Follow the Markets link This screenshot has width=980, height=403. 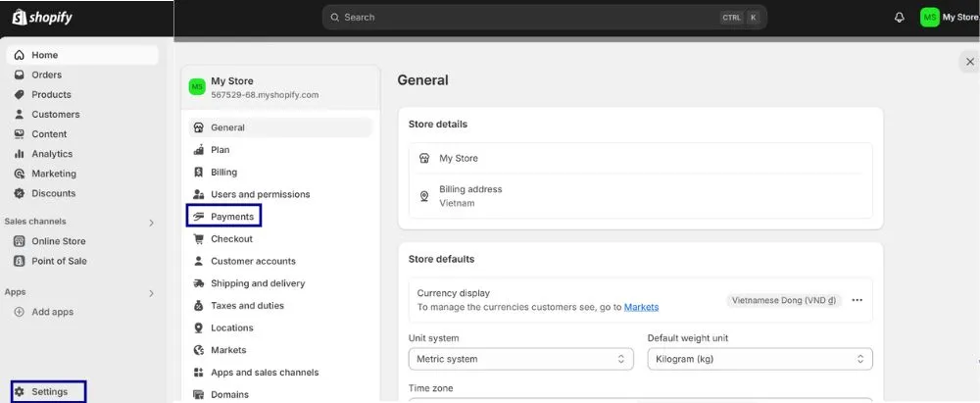point(641,307)
